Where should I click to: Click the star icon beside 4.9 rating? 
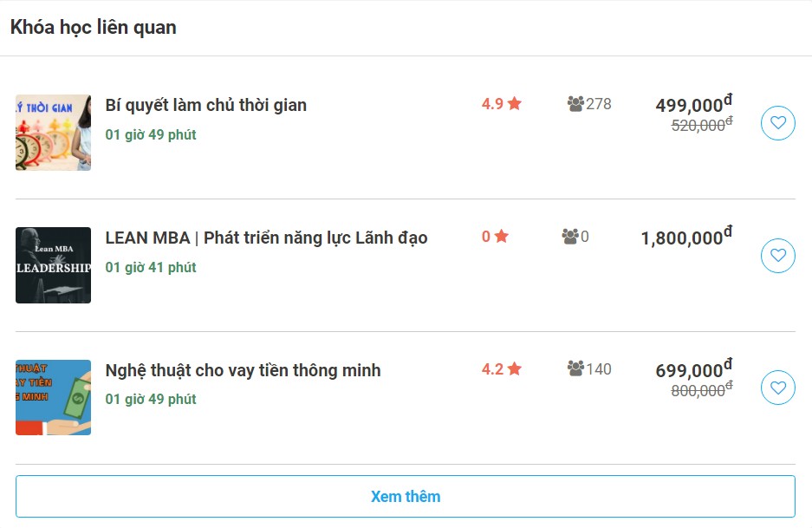click(515, 104)
